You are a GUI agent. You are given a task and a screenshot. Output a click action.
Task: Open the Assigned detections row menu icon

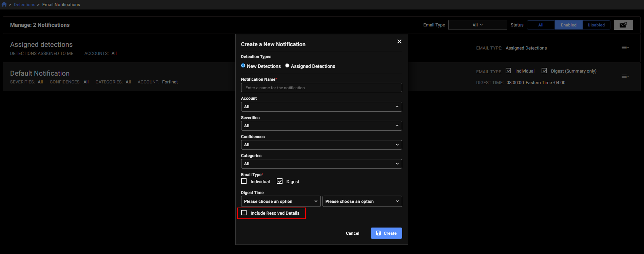pyautogui.click(x=625, y=48)
